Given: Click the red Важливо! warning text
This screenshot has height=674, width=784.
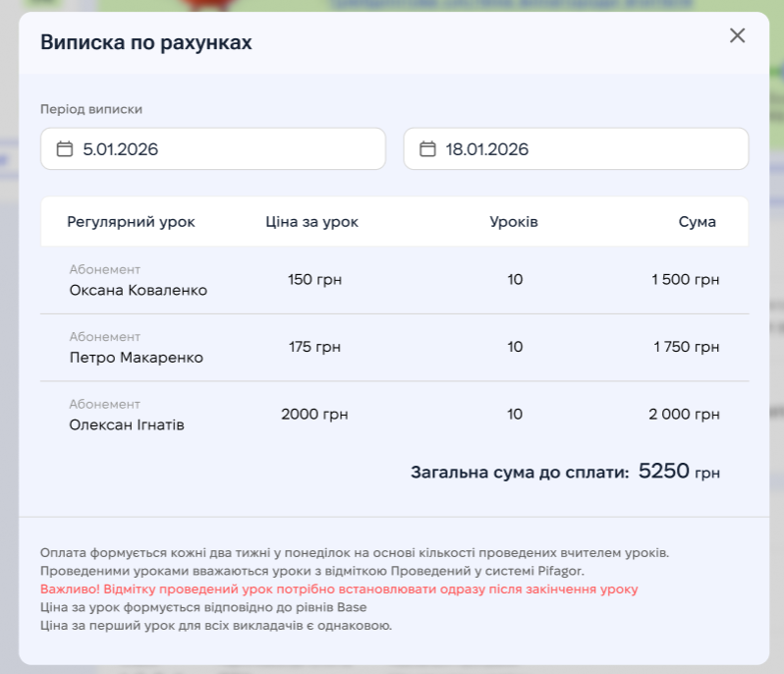Looking at the screenshot, I should (x=339, y=590).
